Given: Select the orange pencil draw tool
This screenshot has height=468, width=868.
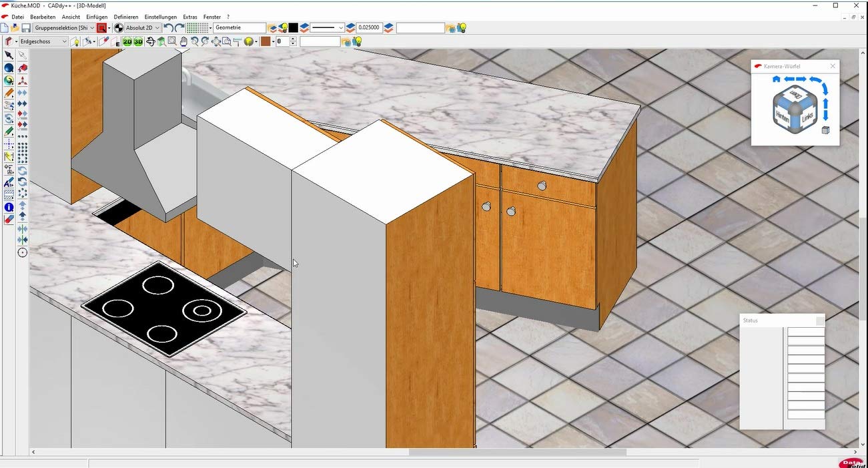Looking at the screenshot, I should pyautogui.click(x=9, y=93).
